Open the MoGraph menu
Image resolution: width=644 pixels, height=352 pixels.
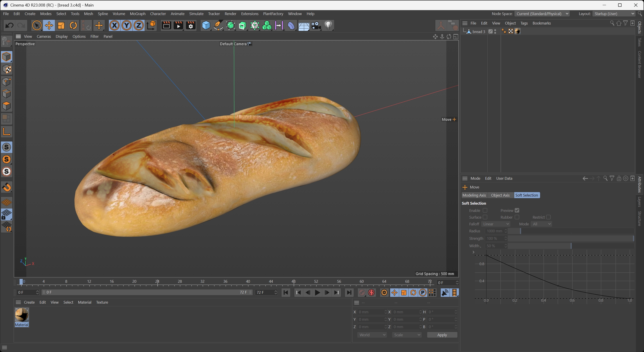[x=137, y=14]
